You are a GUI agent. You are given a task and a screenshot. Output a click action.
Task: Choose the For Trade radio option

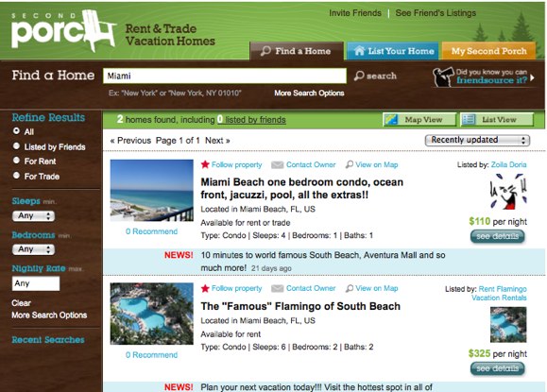pyautogui.click(x=16, y=176)
